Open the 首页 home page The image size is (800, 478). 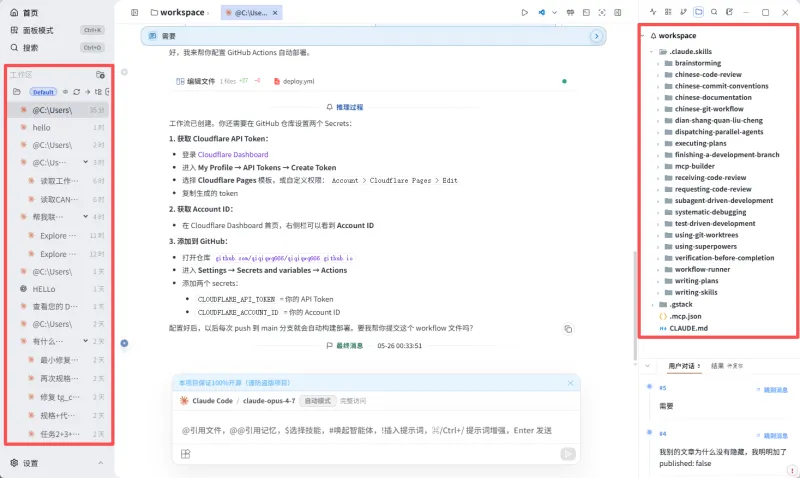tap(24, 13)
